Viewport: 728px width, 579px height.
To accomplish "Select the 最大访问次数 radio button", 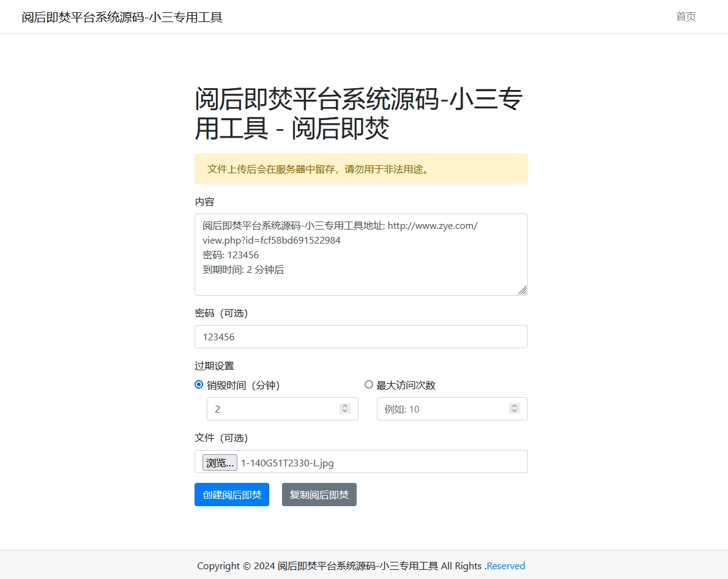I will [369, 384].
